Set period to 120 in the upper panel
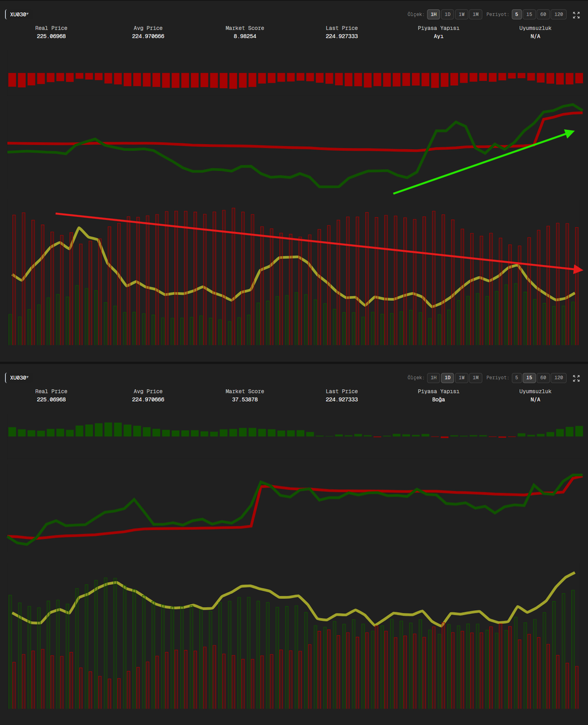The image size is (588, 725). pyautogui.click(x=559, y=14)
